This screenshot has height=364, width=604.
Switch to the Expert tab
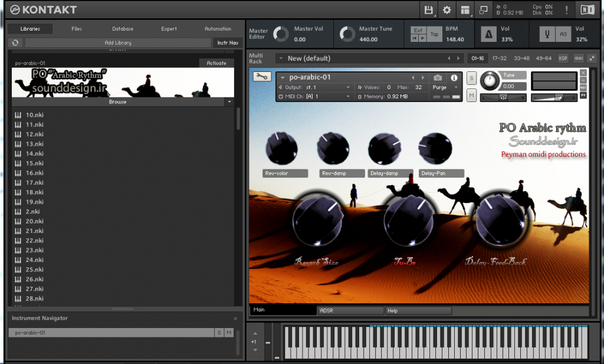coord(169,29)
